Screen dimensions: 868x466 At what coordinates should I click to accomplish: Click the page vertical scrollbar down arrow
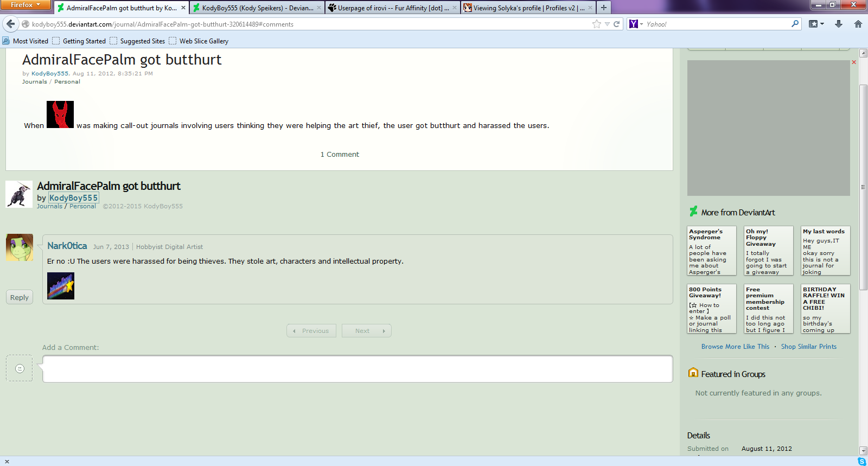(863, 451)
